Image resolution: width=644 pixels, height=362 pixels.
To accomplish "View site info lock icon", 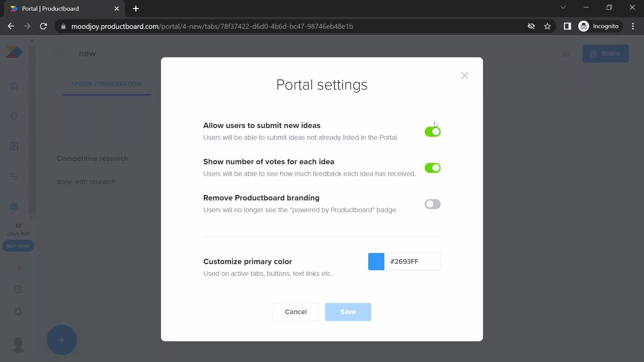I will (x=63, y=26).
